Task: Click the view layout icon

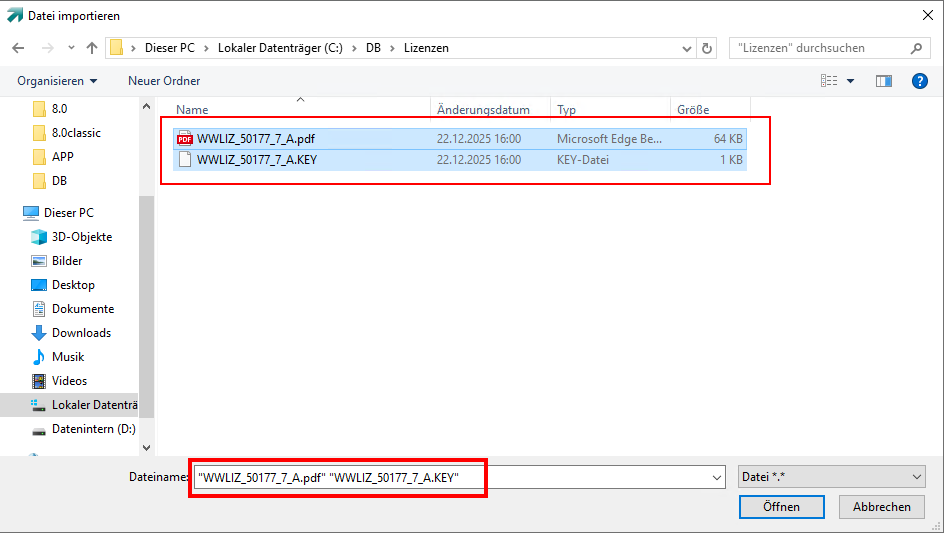Action: (829, 81)
